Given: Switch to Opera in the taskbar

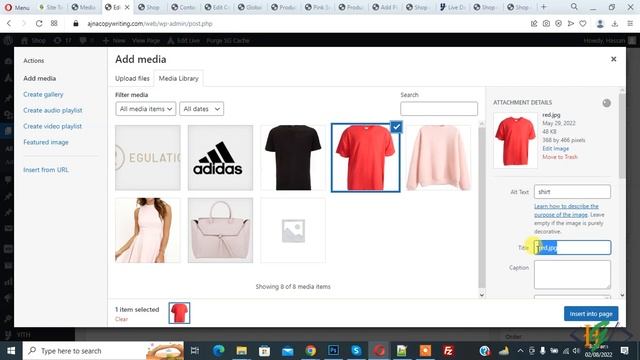Looking at the screenshot, I should [x=379, y=351].
